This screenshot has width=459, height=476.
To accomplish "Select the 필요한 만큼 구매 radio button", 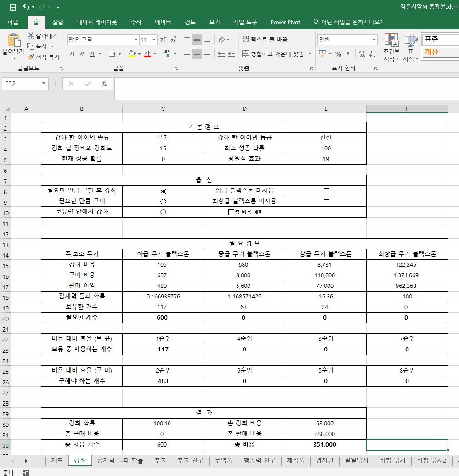I will click(x=163, y=201).
